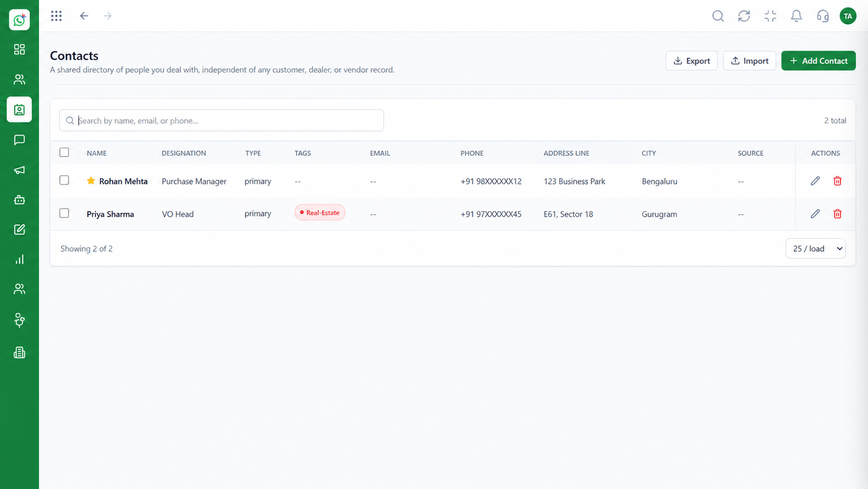Click the ADDRESS LINE column header
The width and height of the screenshot is (868, 489).
coord(566,153)
